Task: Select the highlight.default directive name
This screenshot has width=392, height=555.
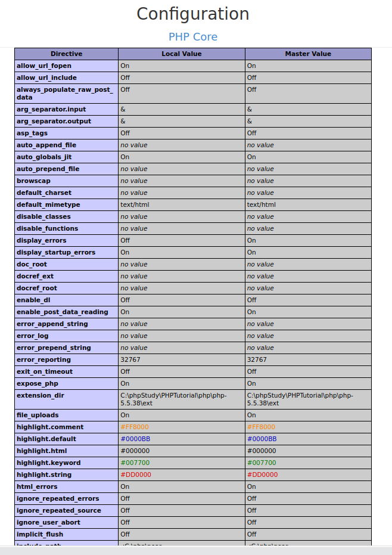Action: (x=46, y=439)
